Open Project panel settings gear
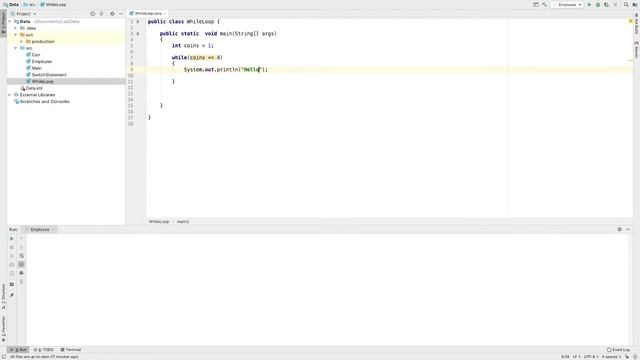640x360 pixels. [x=112, y=13]
